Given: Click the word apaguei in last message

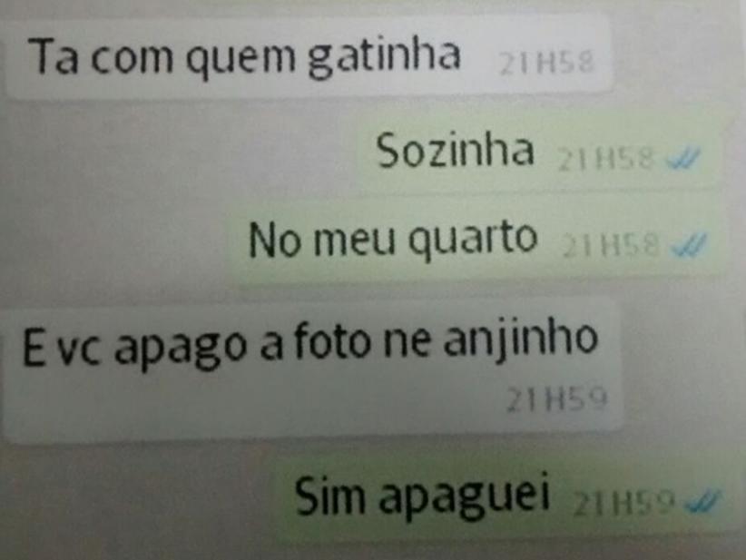Looking at the screenshot, I should coord(464,496).
